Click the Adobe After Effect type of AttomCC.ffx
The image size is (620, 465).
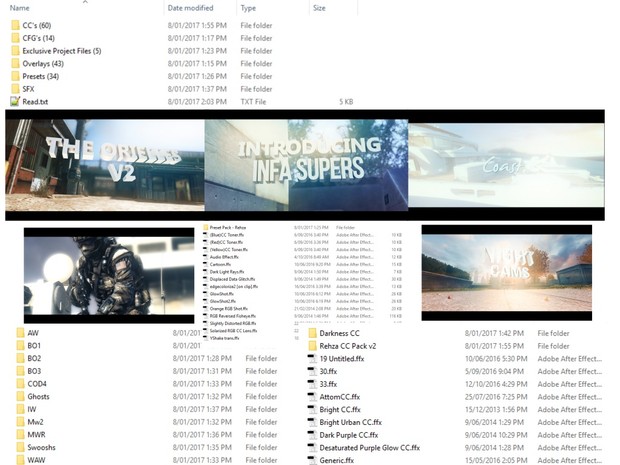(570, 397)
